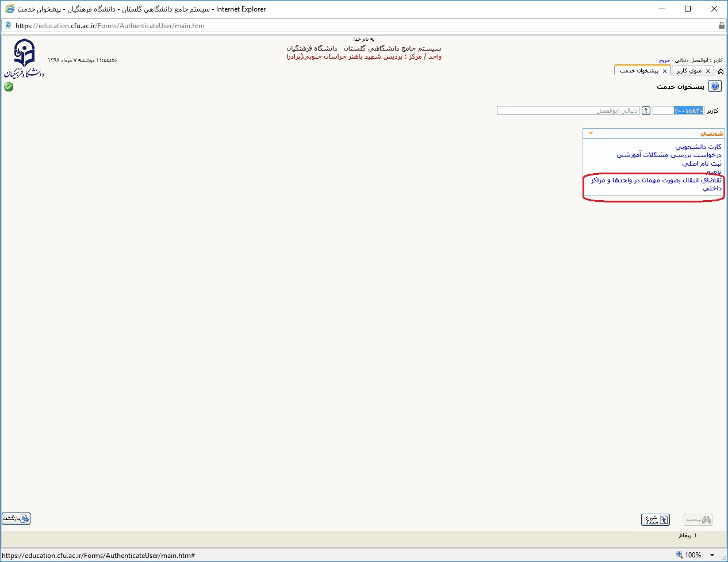728x562 pixels.
Task: Close the پیشخوان خدمت tab
Action: click(665, 71)
